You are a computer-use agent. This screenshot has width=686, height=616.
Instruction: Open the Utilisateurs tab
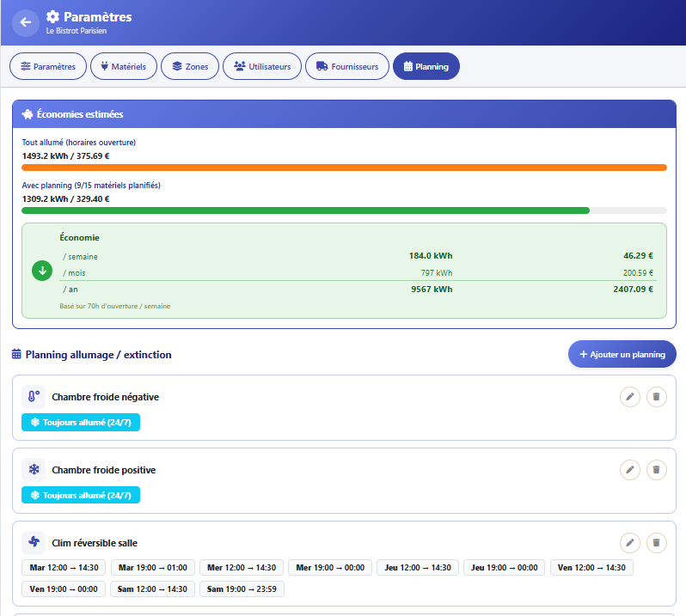click(262, 67)
